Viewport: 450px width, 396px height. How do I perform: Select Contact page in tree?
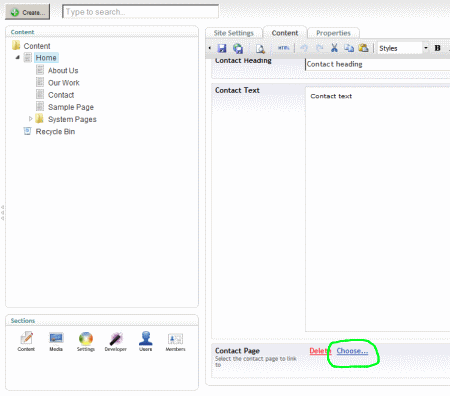pos(61,95)
